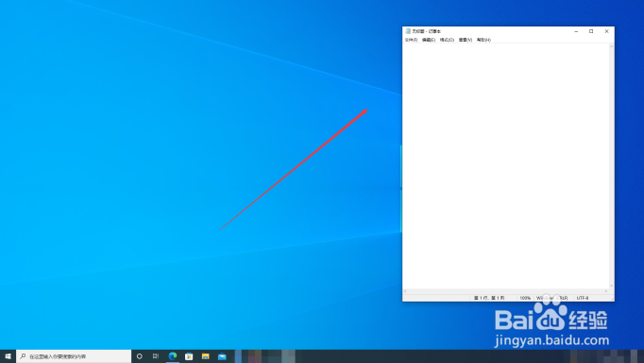Close the Notepad window
Image resolution: width=644 pixels, height=363 pixels.
click(606, 31)
